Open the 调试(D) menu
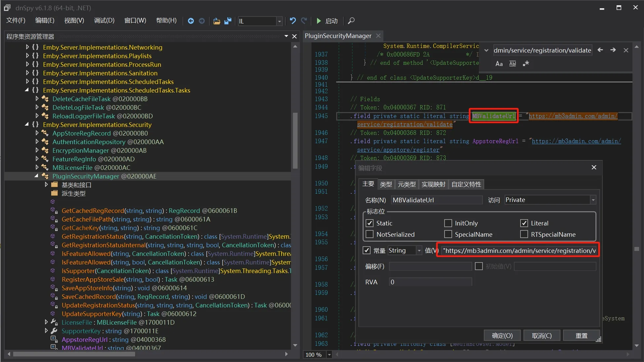The width and height of the screenshot is (644, 362). pyautogui.click(x=104, y=20)
